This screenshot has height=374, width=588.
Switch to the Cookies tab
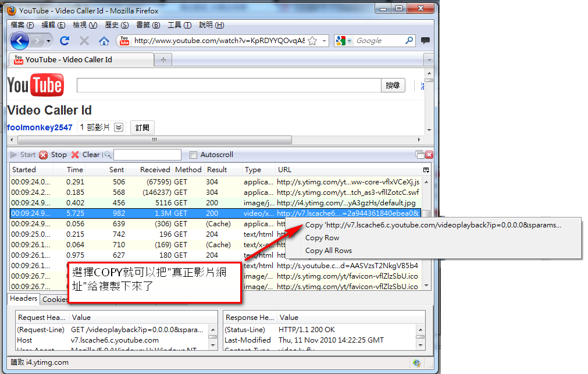pyautogui.click(x=54, y=300)
